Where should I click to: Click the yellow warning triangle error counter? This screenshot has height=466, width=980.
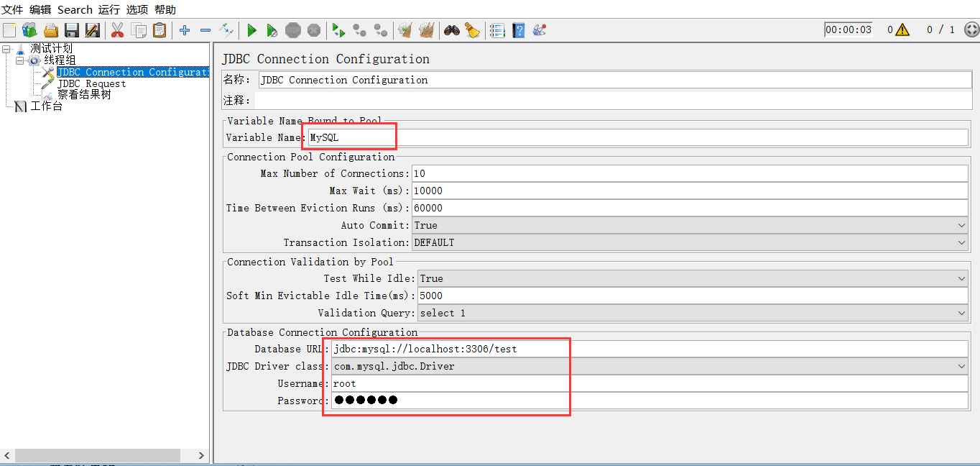pos(902,29)
